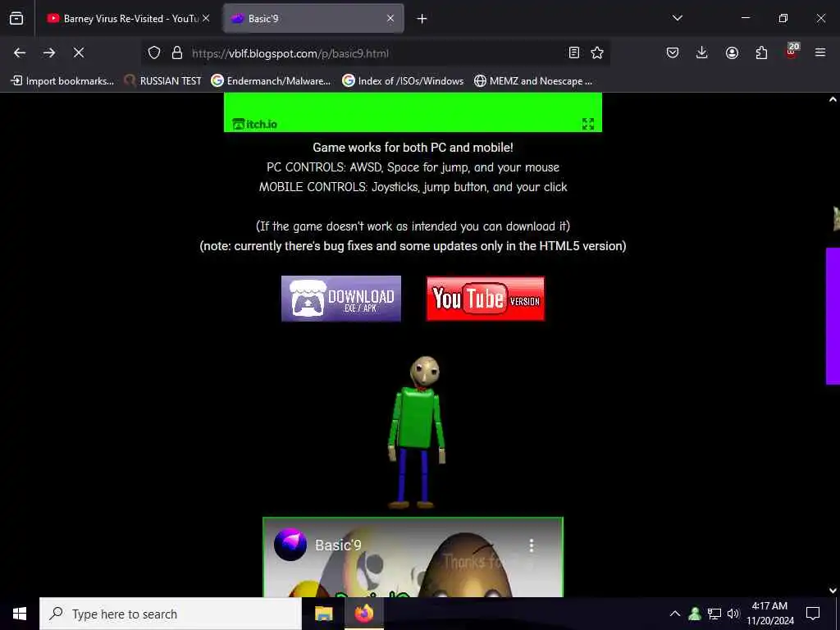Screen dimensions: 840x630
Task: Open volume control tray icon
Action: point(733,614)
